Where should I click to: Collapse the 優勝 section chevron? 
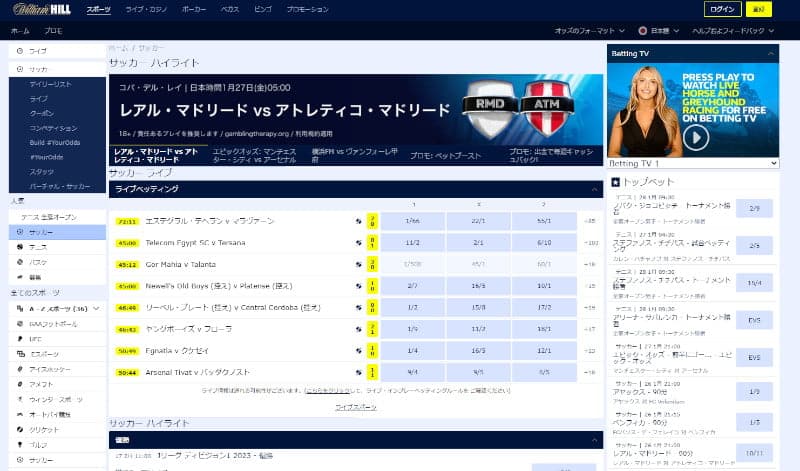click(x=594, y=440)
